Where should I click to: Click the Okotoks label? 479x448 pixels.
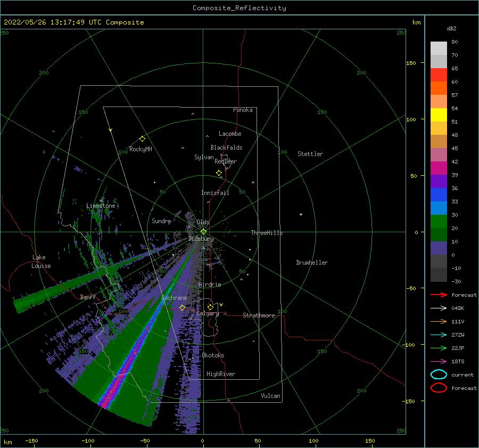point(213,355)
